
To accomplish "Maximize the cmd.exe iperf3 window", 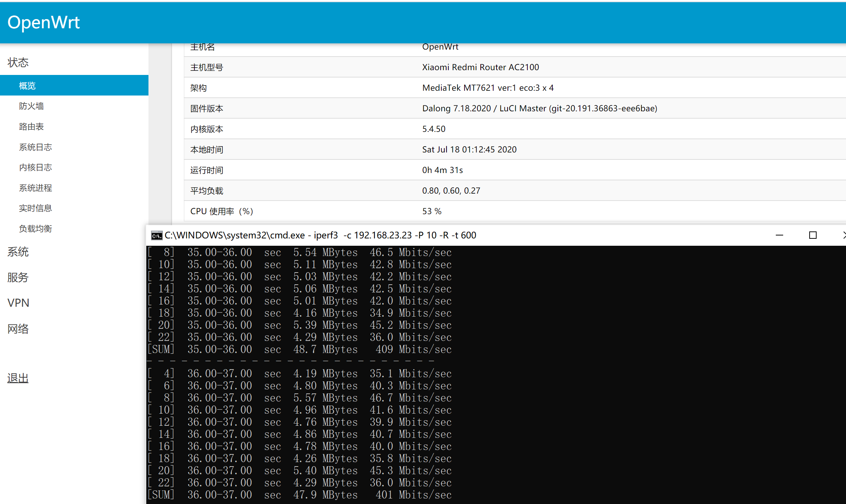I will [813, 235].
